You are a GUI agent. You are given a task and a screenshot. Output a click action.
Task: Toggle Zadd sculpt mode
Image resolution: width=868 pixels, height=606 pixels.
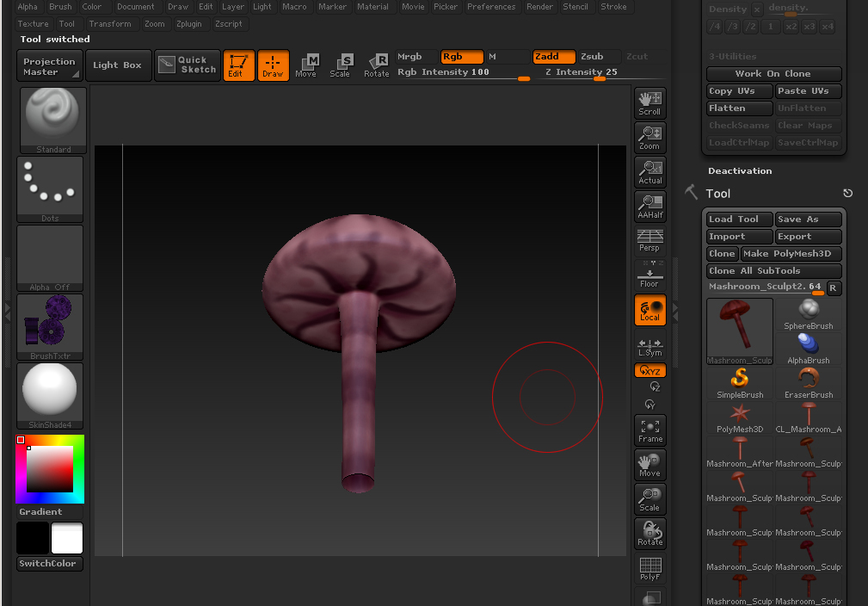point(553,57)
